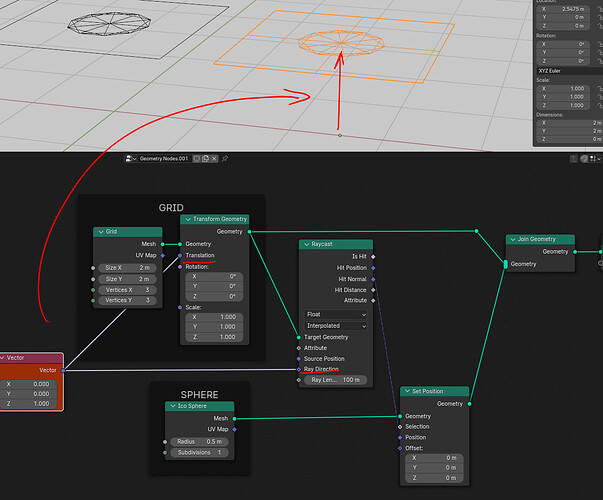Image resolution: width=603 pixels, height=500 pixels.
Task: Click the Grid node UV Map socket
Action: pyautogui.click(x=163, y=255)
